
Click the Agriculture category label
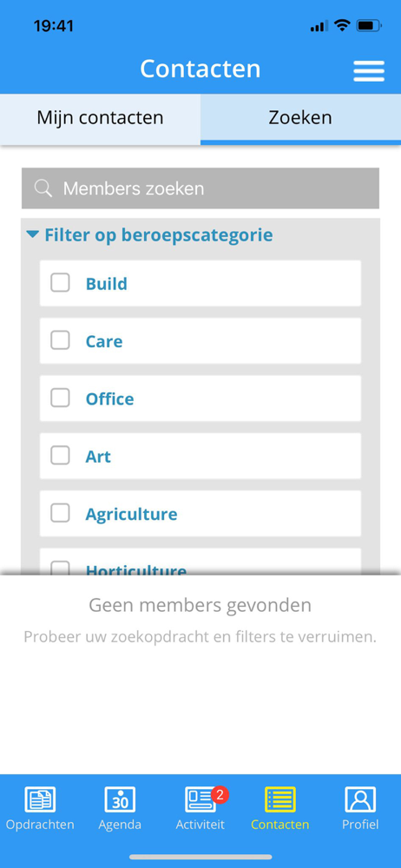coord(131,514)
